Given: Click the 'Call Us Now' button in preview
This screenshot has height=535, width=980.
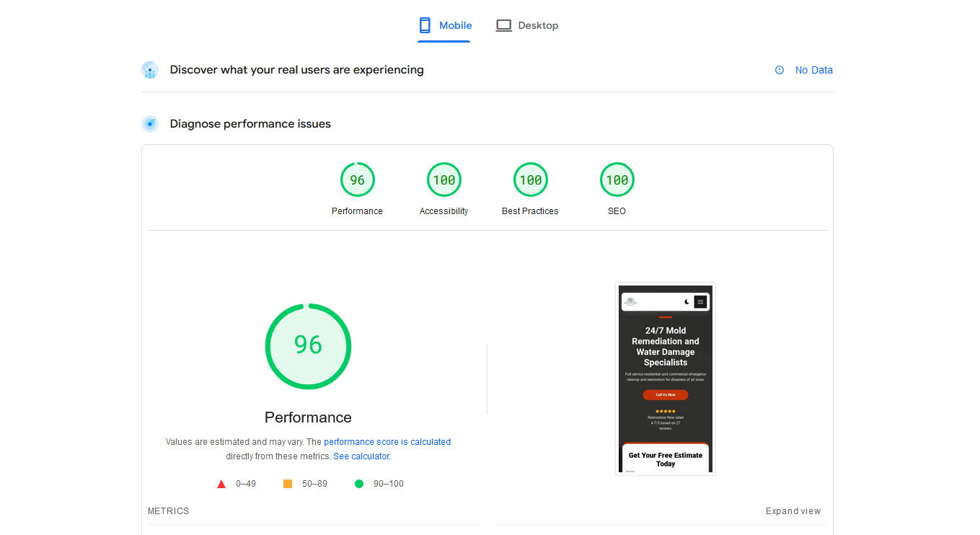Looking at the screenshot, I should (666, 395).
